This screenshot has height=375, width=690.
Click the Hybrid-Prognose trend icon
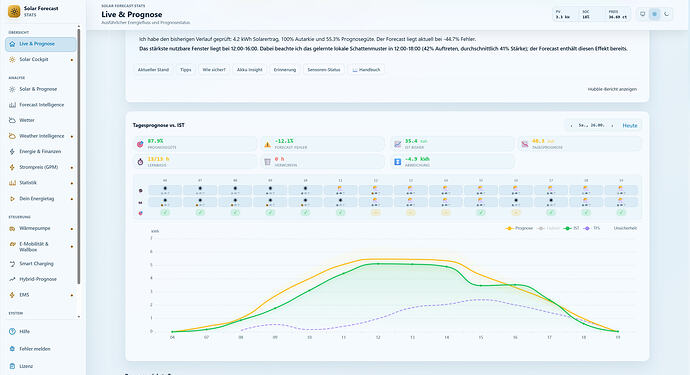pos(12,279)
